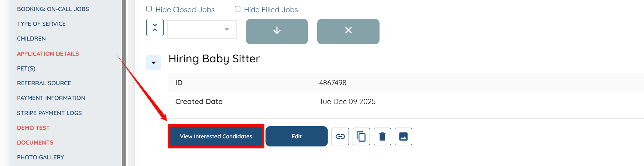Screen dimensions: 644x166
Task: Click the collapse all chevrons icon
Action: [155, 28]
